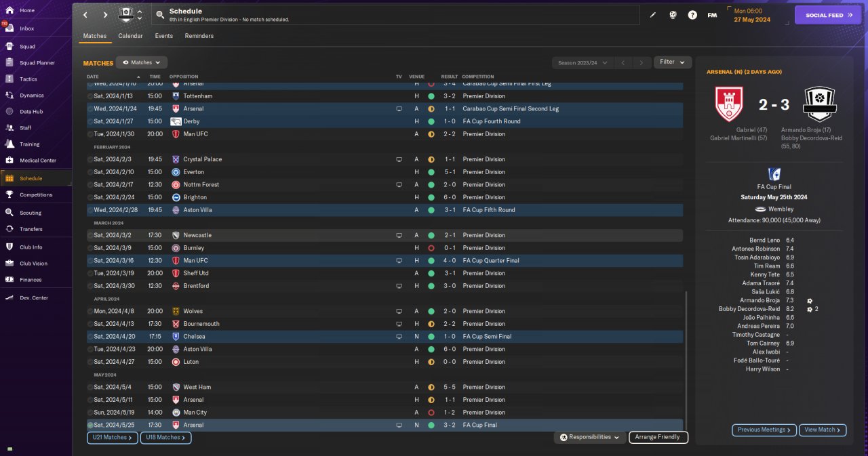Open Squad Planner in sidebar
Screen dimensions: 868x456
37,63
